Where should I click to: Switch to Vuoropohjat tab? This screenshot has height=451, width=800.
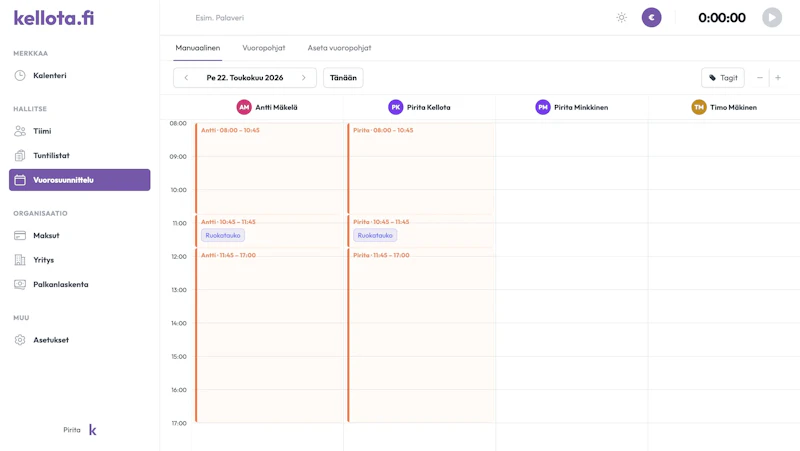(x=264, y=48)
